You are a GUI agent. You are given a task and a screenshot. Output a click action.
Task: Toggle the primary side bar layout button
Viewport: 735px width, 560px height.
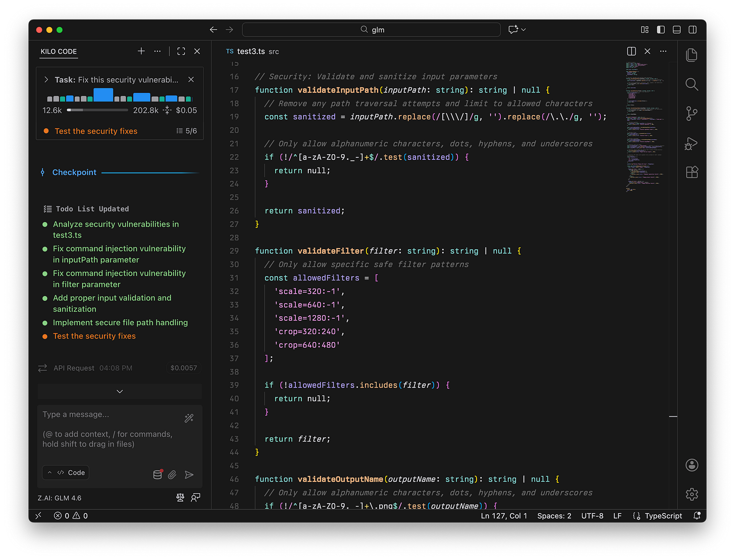pos(661,30)
